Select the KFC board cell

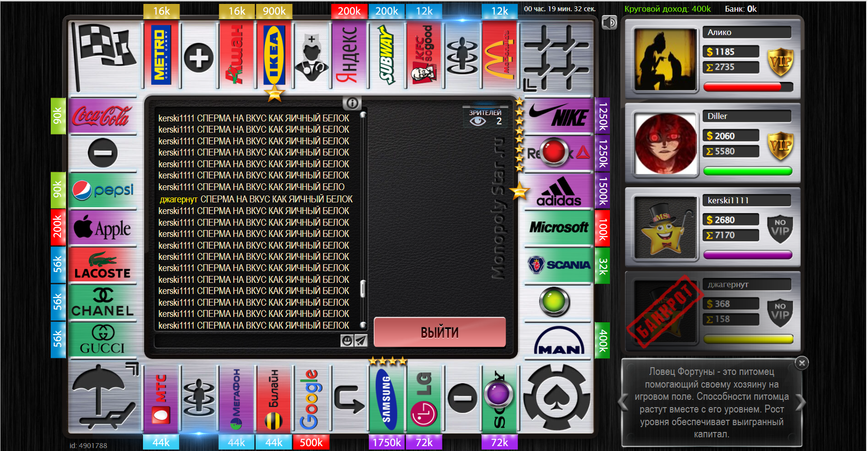tap(424, 55)
